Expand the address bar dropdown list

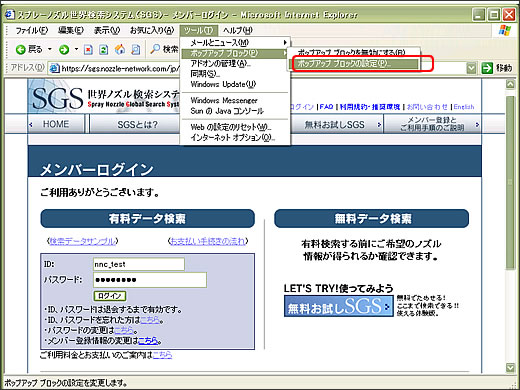471,68
